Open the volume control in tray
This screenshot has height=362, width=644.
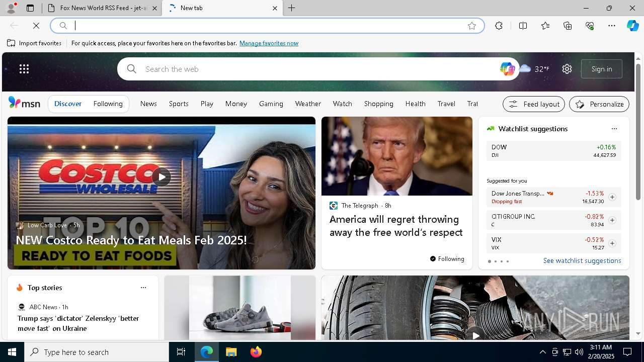tap(579, 352)
